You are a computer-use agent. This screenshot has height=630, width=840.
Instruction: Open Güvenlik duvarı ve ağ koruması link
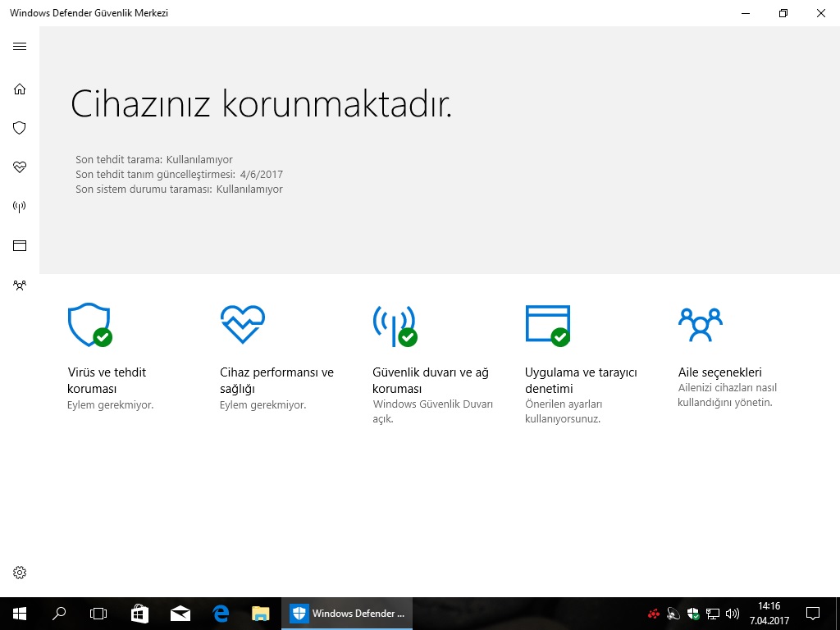[430, 381]
